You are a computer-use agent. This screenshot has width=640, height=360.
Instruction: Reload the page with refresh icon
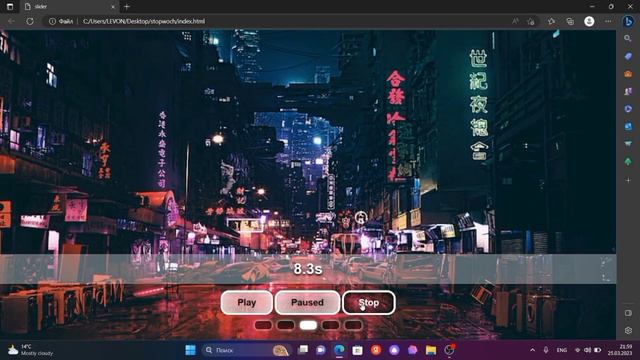click(x=30, y=21)
